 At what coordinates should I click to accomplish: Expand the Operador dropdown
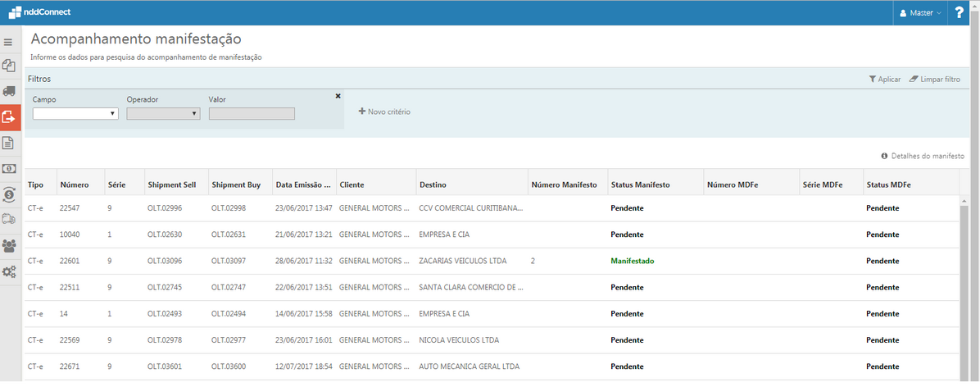(163, 114)
